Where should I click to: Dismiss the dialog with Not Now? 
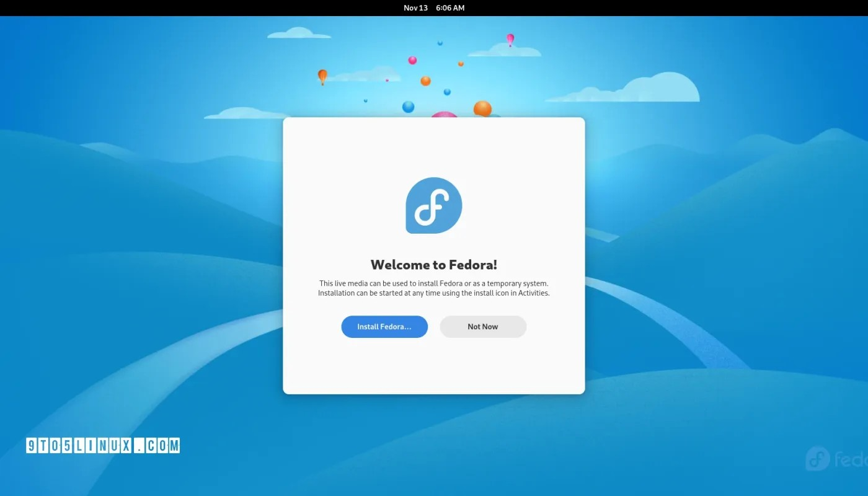tap(483, 327)
